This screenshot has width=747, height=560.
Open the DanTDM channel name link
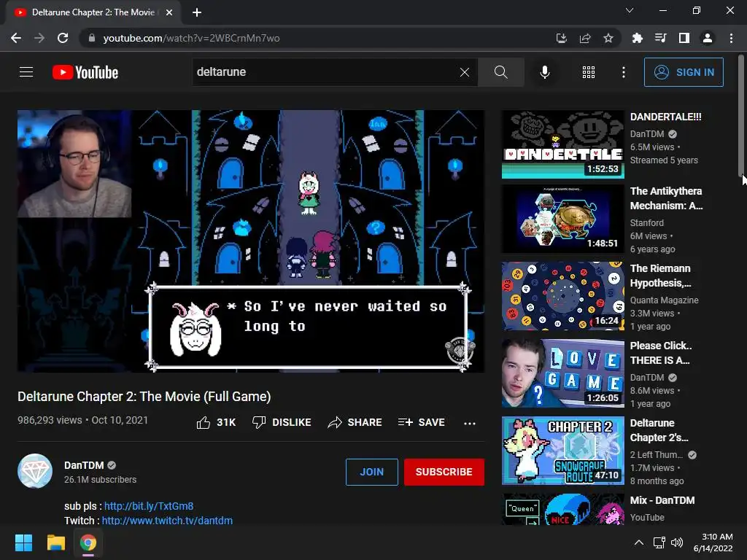point(84,465)
